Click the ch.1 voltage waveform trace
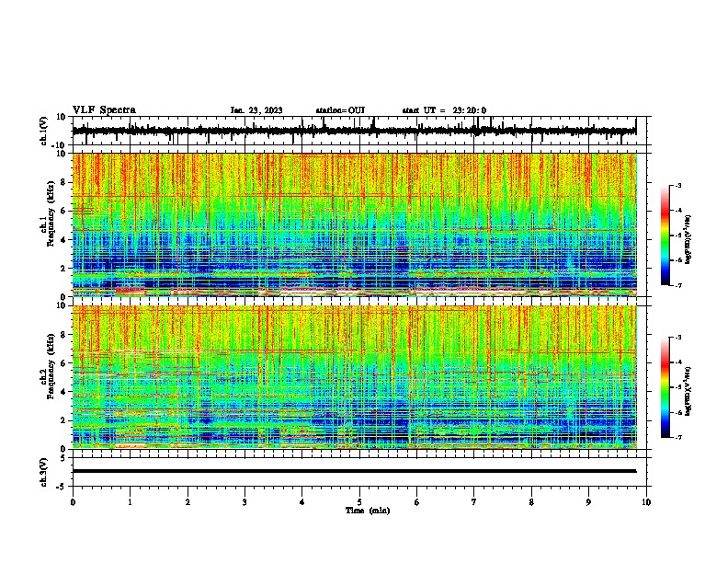Image resolution: width=728 pixels, height=563 pixels. click(354, 131)
